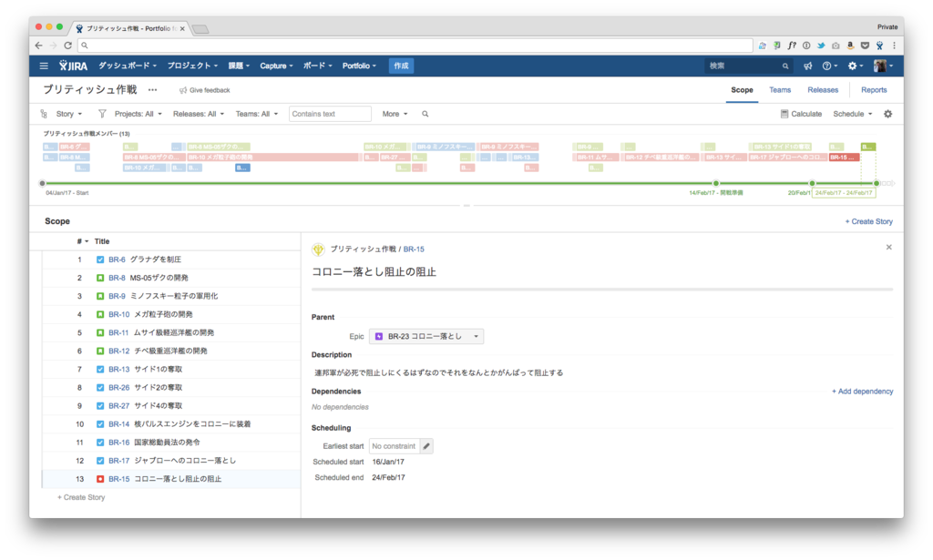Click the timeline Start marker dot
The image size is (933, 560).
pyautogui.click(x=42, y=184)
